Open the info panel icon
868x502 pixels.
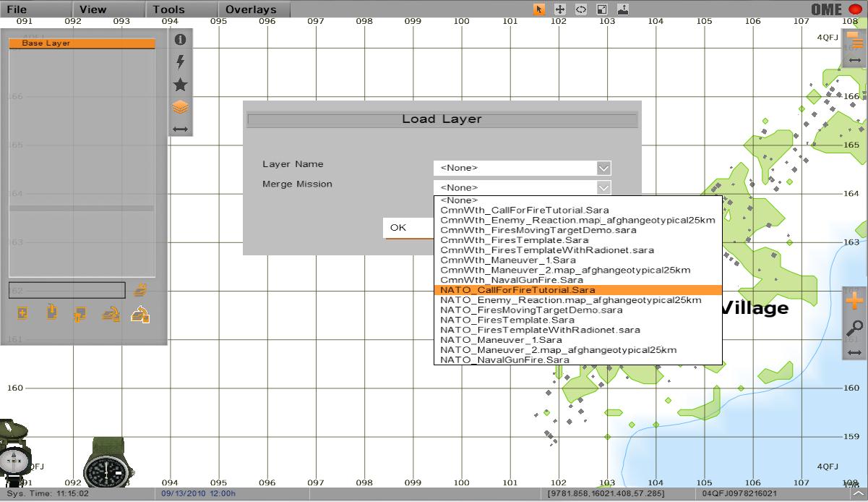[x=181, y=40]
